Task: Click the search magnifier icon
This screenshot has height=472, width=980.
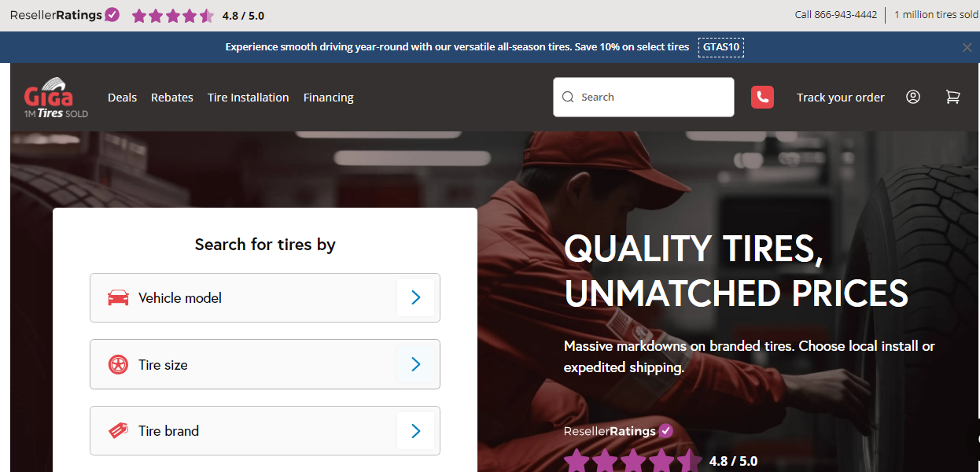Action: coord(568,98)
